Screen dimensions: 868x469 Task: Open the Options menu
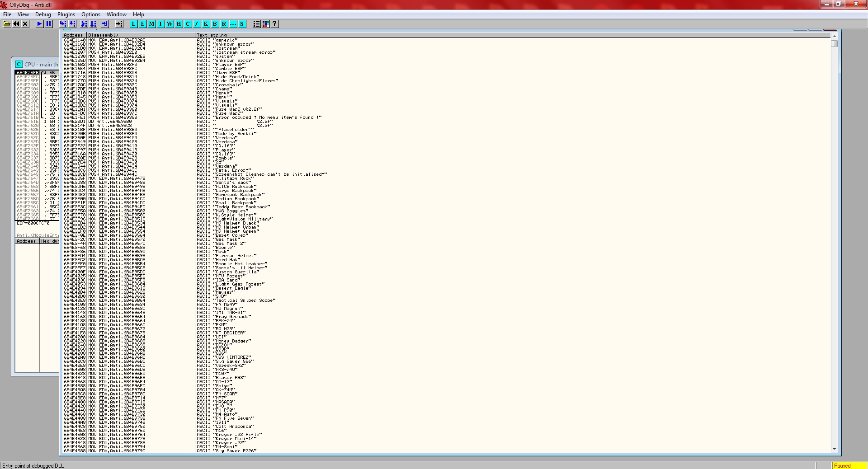pos(91,14)
